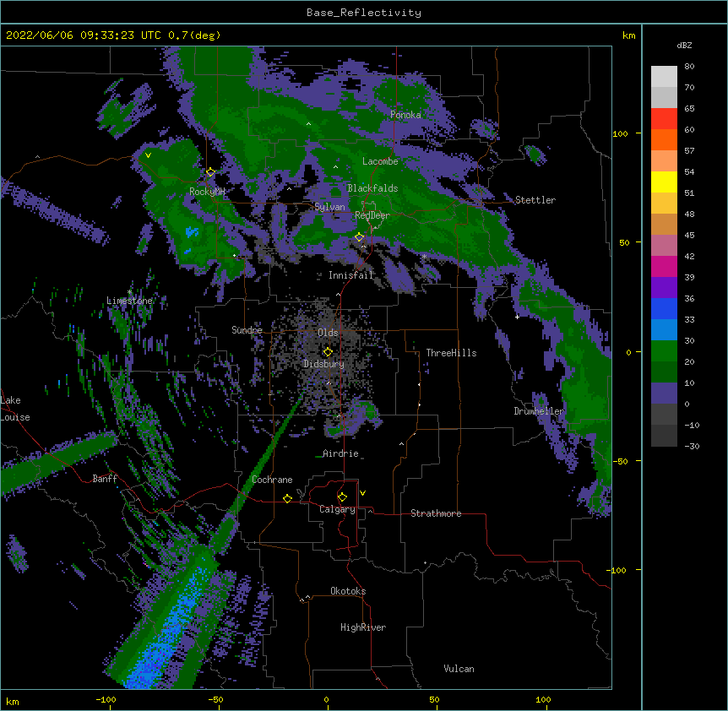Click the Airdrie label
The width and height of the screenshot is (728, 711).
(x=340, y=453)
